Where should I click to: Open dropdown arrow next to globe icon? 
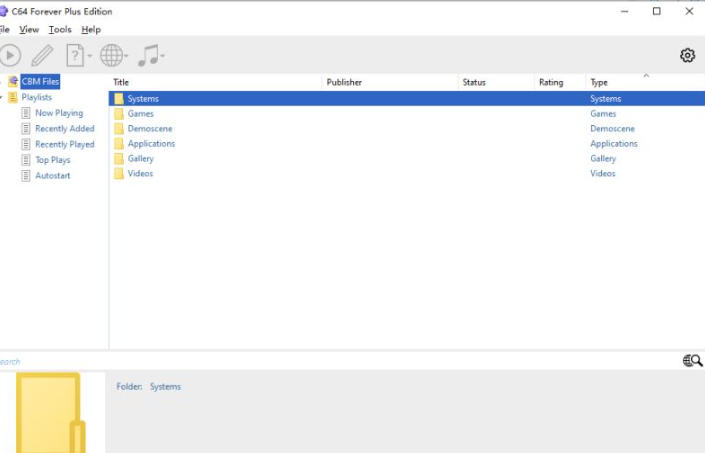(x=127, y=57)
